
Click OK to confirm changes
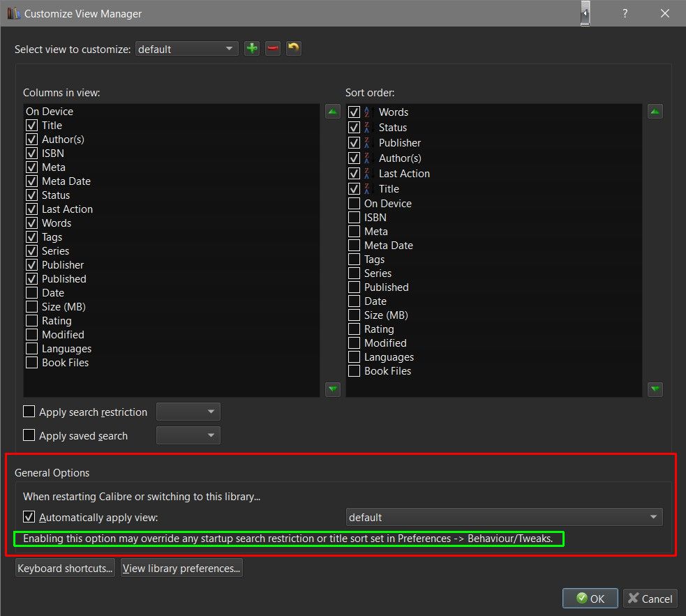590,599
